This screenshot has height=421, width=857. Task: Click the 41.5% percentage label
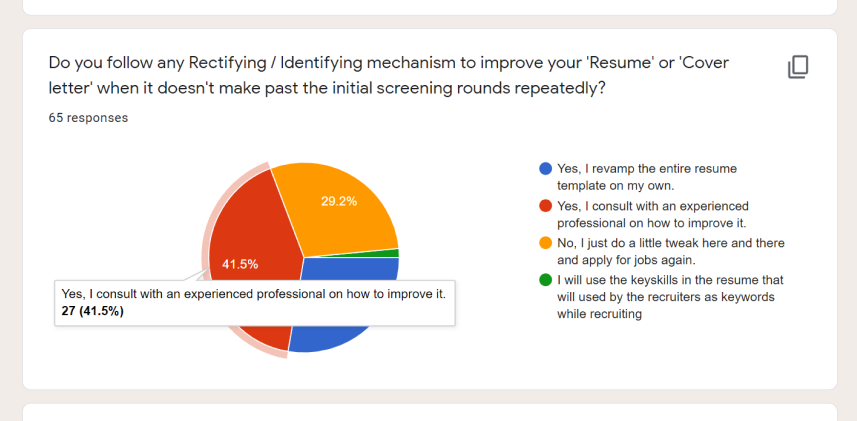[x=240, y=265]
